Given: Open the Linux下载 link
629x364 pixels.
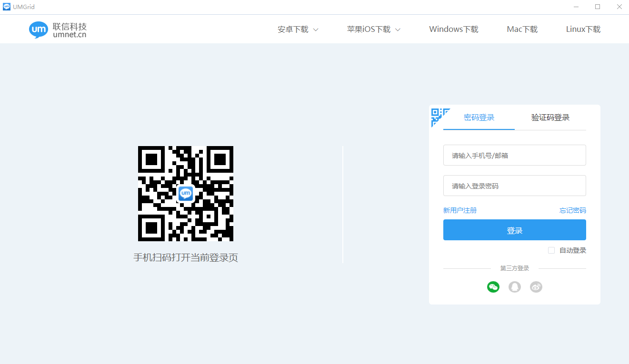Looking at the screenshot, I should pos(583,30).
